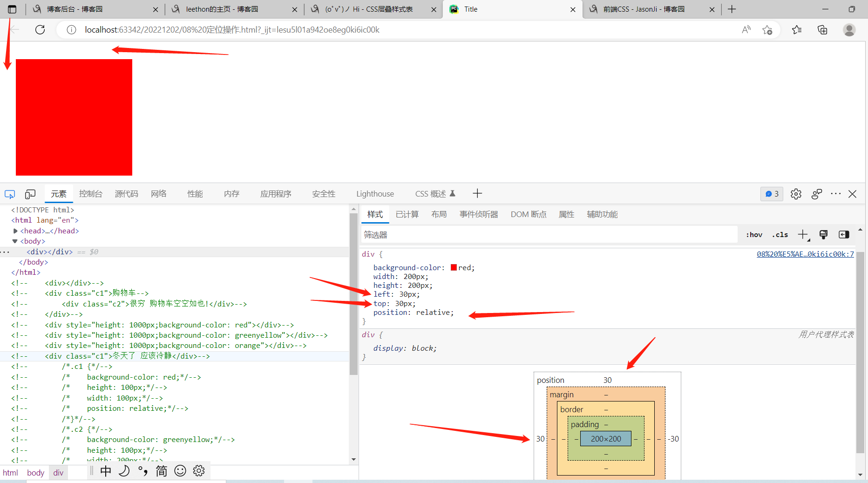
Task: Open the Collections icon
Action: (x=822, y=30)
